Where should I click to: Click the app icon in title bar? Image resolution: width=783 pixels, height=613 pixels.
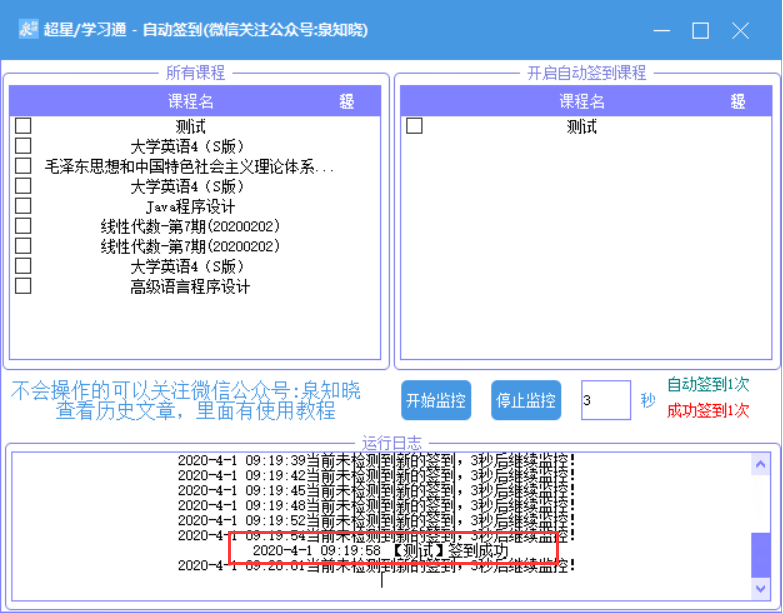[28, 30]
